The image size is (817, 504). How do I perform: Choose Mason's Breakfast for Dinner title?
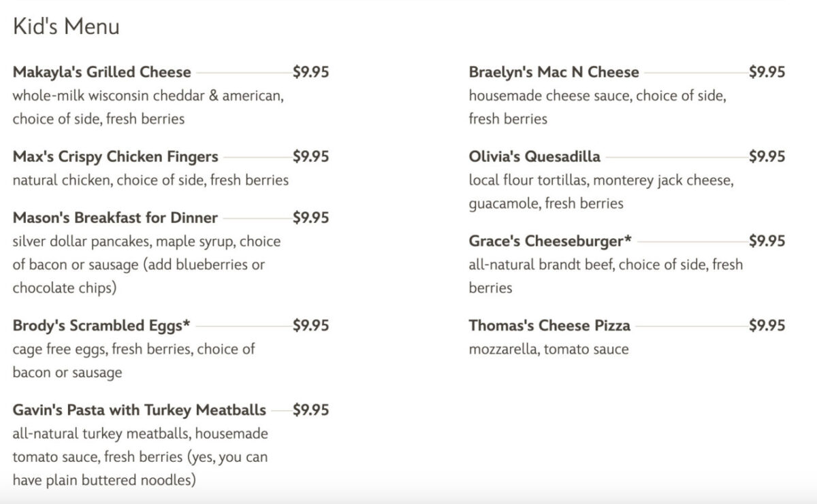(115, 218)
